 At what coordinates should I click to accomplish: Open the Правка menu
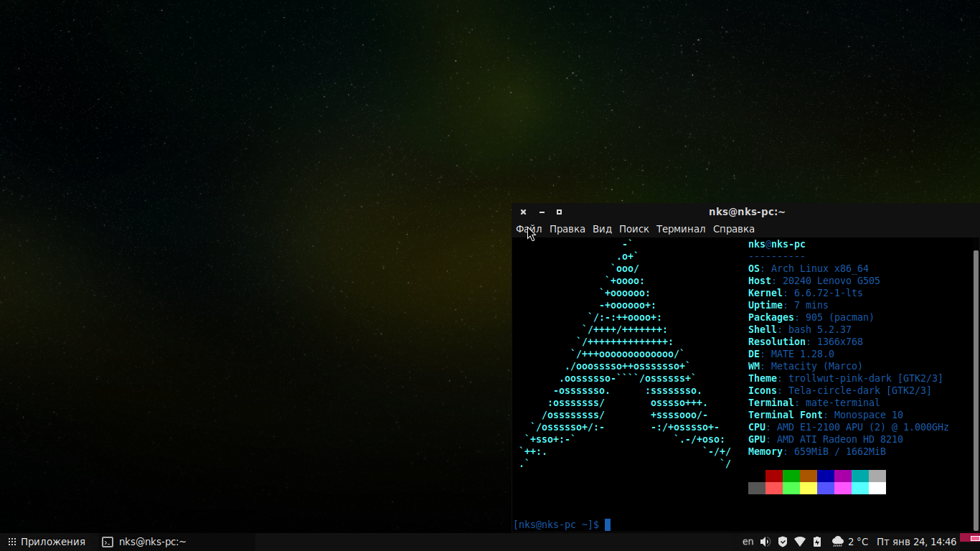567,229
